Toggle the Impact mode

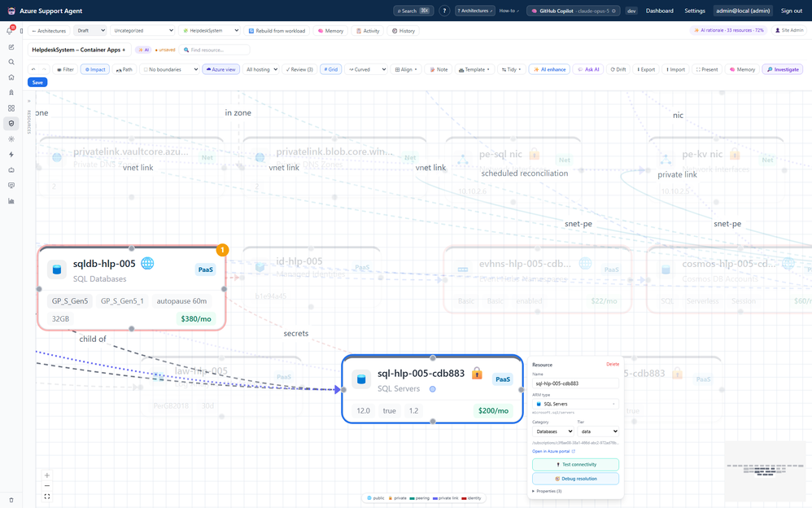95,69
